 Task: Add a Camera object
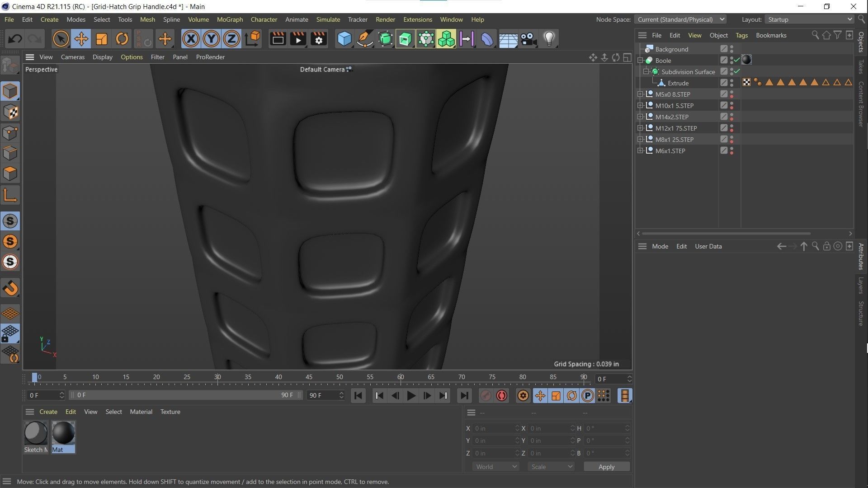(528, 39)
